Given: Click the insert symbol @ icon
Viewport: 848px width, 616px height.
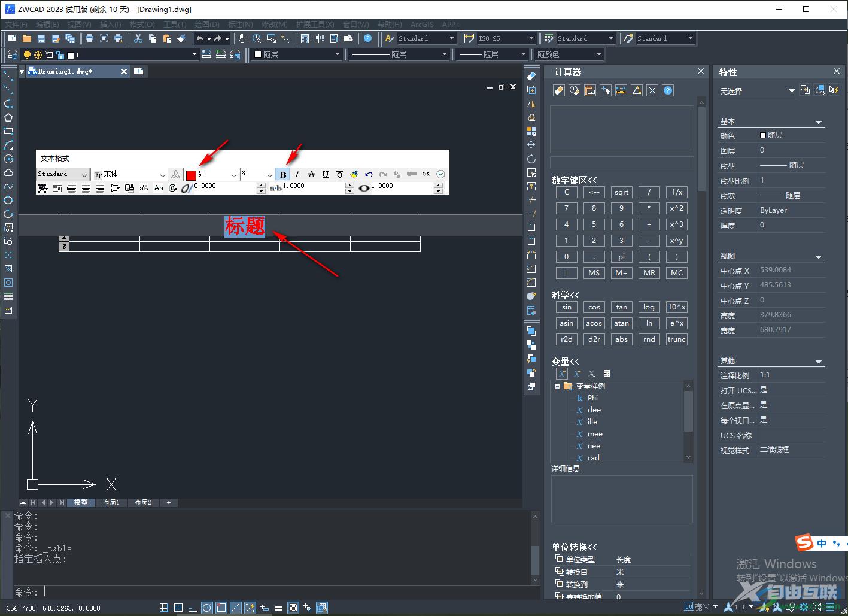Looking at the screenshot, I should coord(172,188).
